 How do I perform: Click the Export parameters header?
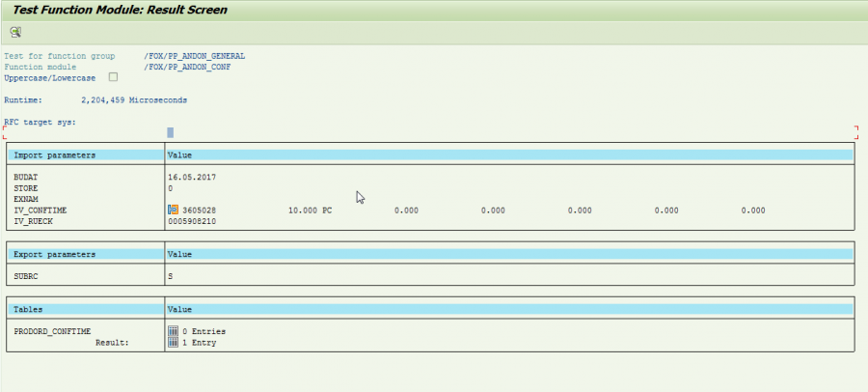click(x=54, y=254)
